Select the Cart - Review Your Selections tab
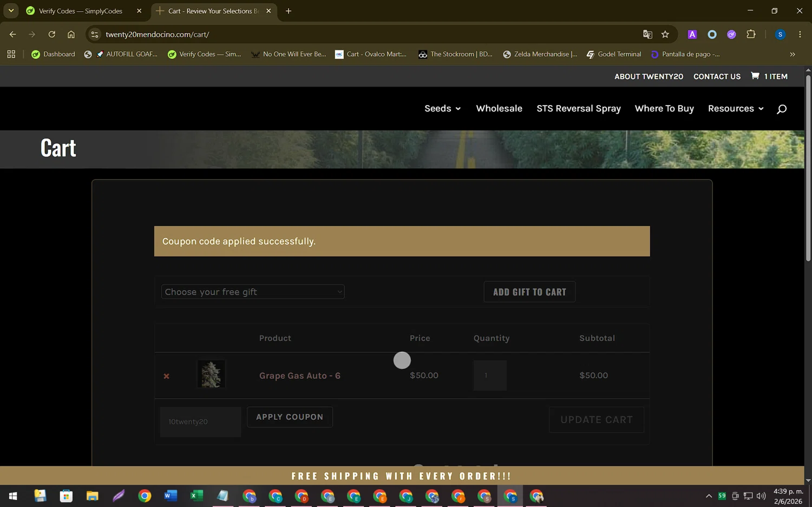 coord(214,11)
